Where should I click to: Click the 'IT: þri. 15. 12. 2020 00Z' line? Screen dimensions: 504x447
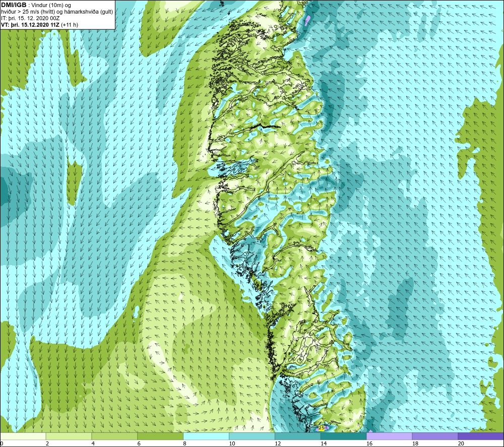(x=30, y=18)
